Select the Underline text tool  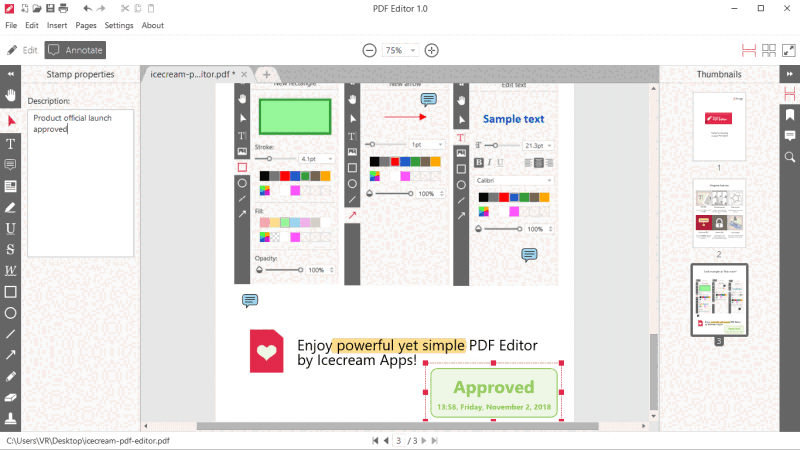pos(10,229)
